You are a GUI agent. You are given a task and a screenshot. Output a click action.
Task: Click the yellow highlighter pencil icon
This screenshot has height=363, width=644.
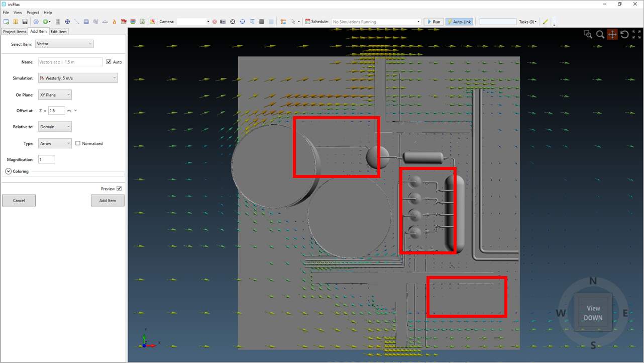pyautogui.click(x=546, y=22)
